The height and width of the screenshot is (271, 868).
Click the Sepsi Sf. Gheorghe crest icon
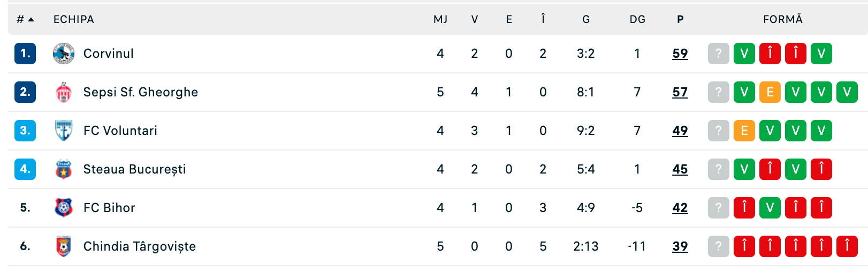point(64,92)
